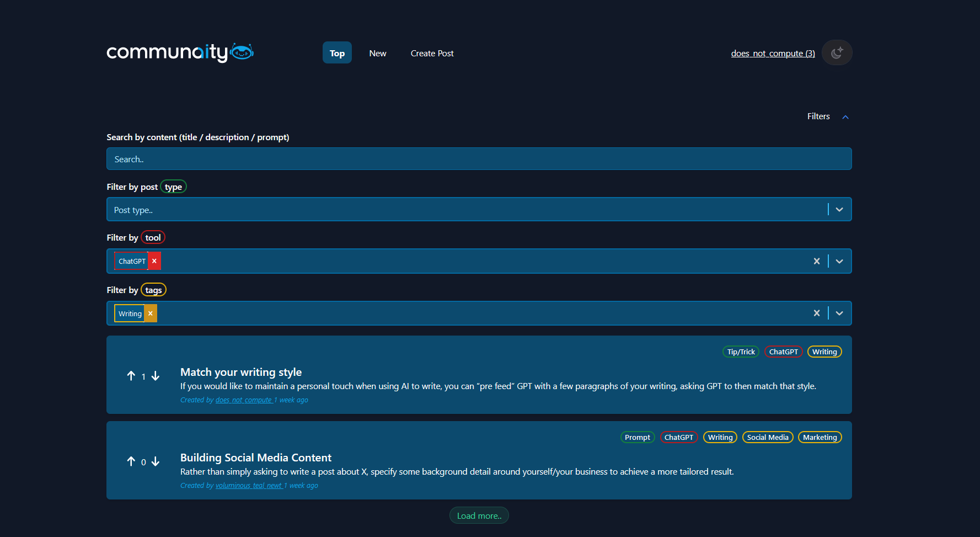Upvote the Match your writing style post
This screenshot has height=537, width=980.
[x=131, y=376]
